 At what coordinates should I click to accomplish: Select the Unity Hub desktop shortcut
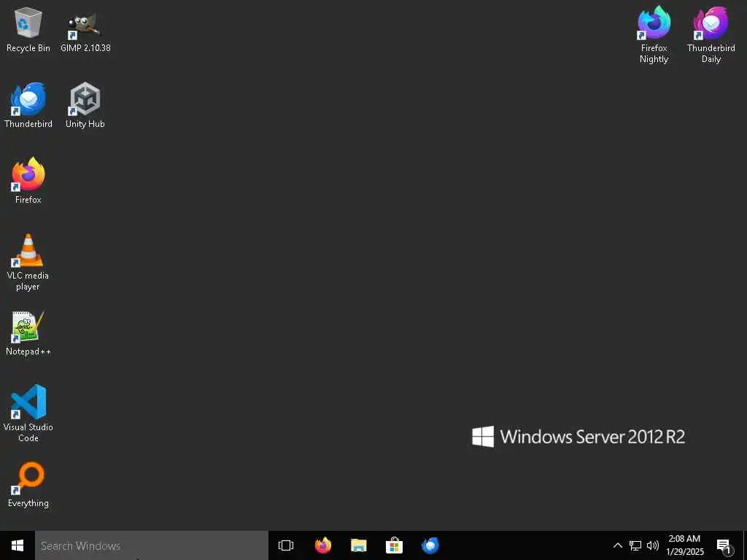click(x=85, y=105)
